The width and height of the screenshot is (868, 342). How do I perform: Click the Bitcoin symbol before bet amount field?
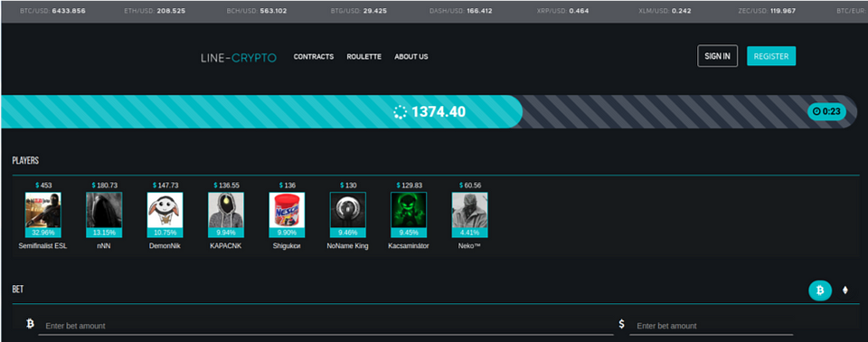click(31, 323)
